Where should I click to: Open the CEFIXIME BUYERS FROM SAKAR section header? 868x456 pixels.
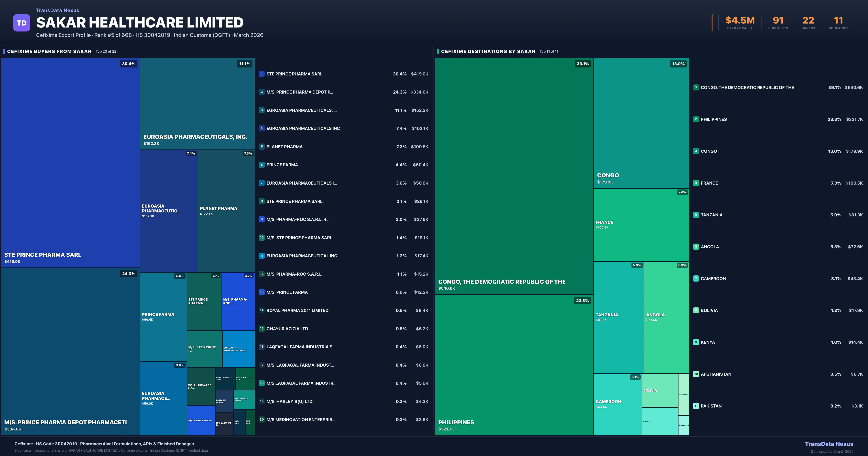pos(49,52)
